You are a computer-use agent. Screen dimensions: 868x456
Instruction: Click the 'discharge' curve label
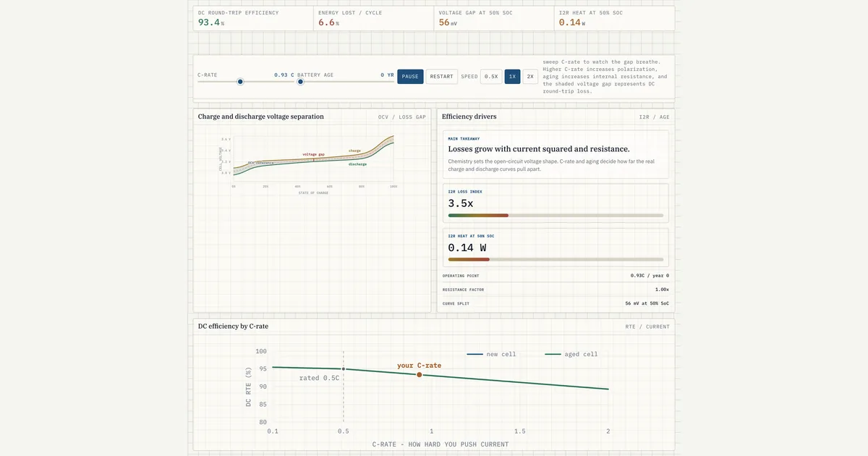click(x=357, y=164)
